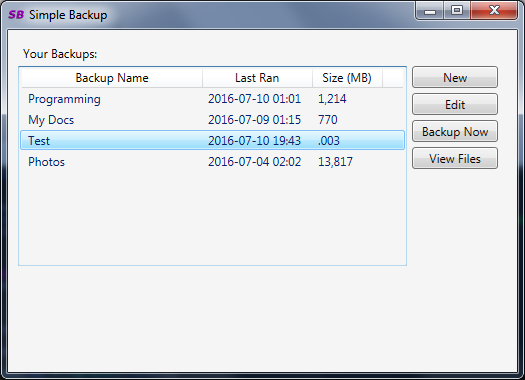Sort by the Size (MB) column header
This screenshot has height=380, width=525.
[347, 78]
